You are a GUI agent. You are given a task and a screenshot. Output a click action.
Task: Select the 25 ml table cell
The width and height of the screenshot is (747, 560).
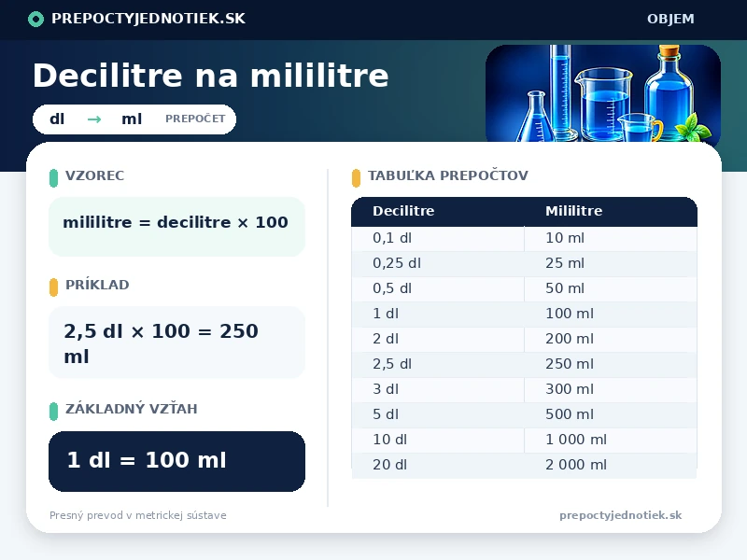click(x=611, y=263)
